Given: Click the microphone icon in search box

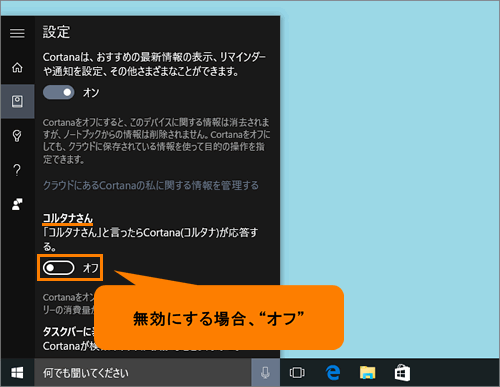Looking at the screenshot, I should [265, 373].
